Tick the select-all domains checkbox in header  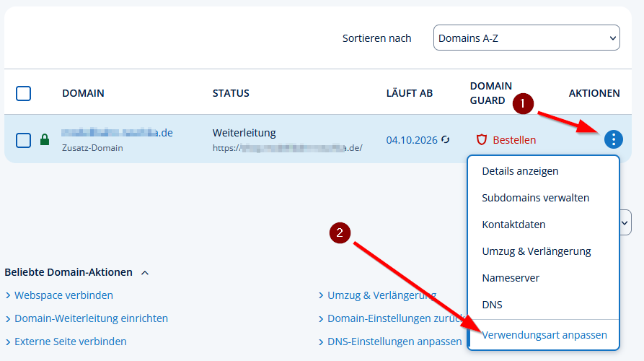click(23, 93)
